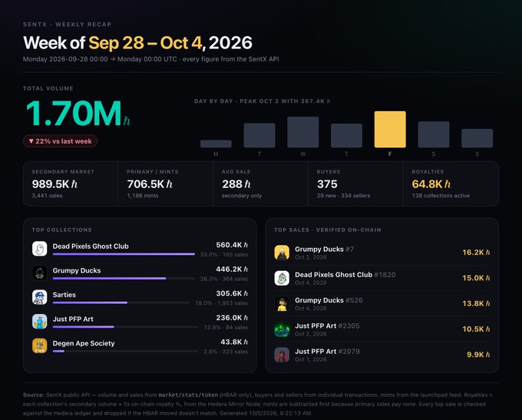Click the Degen Ape Society volume bar
The image size is (522, 420).
125,352
